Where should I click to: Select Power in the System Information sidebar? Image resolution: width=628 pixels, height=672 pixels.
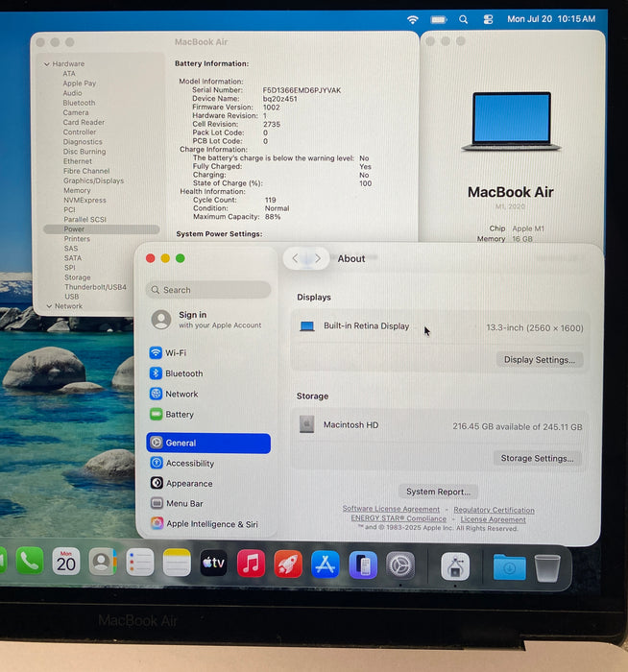point(102,229)
